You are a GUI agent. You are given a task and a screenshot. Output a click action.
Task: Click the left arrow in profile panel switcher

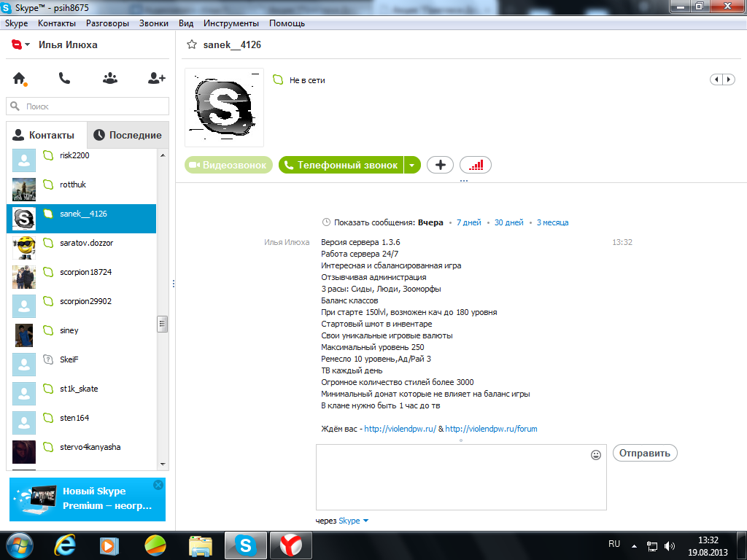716,79
